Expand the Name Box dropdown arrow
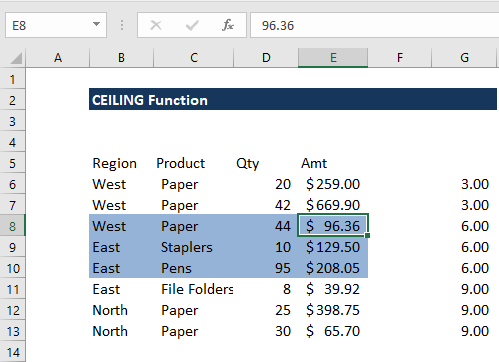The image size is (499, 362). point(96,24)
